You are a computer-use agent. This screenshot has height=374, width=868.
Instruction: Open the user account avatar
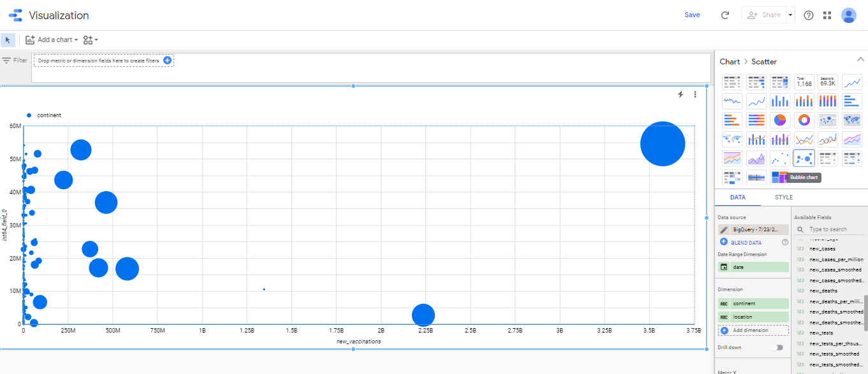[848, 15]
